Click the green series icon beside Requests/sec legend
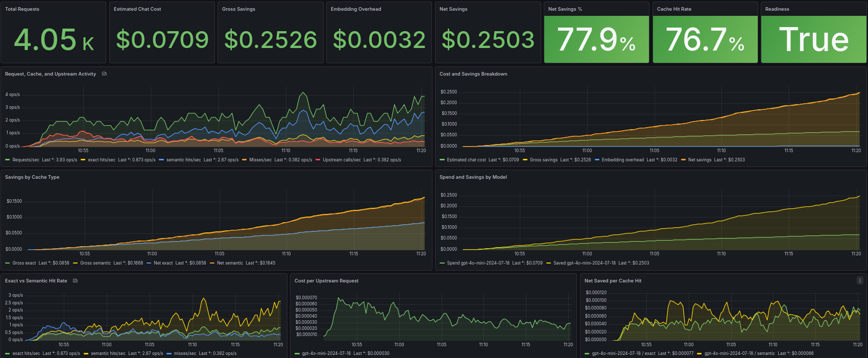This screenshot has width=868, height=358. coord(7,160)
